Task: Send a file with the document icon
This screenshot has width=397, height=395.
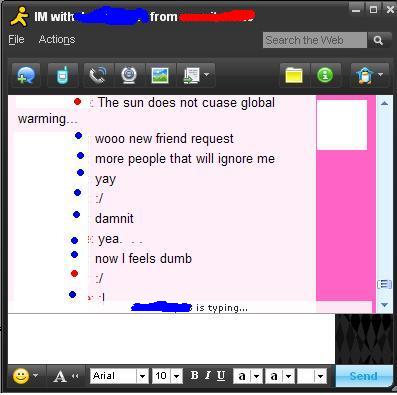Action: (191, 75)
